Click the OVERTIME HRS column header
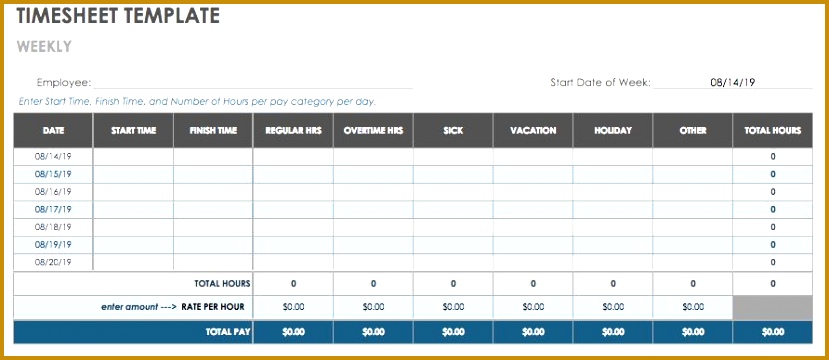This screenshot has height=360, width=829. click(x=373, y=130)
